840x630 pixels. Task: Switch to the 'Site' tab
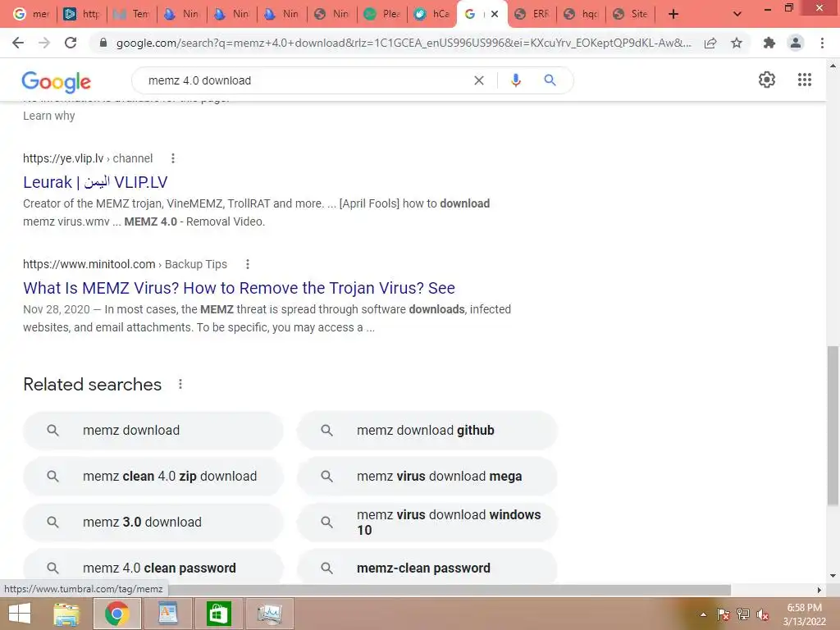pyautogui.click(x=631, y=14)
